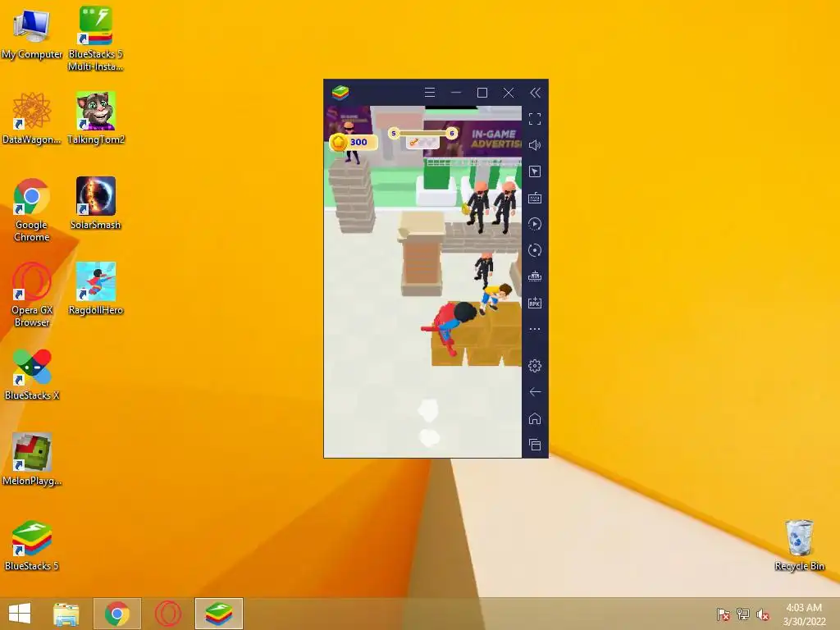Image resolution: width=840 pixels, height=630 pixels.
Task: Open the clock showing 4:03 AM
Action: (804, 614)
